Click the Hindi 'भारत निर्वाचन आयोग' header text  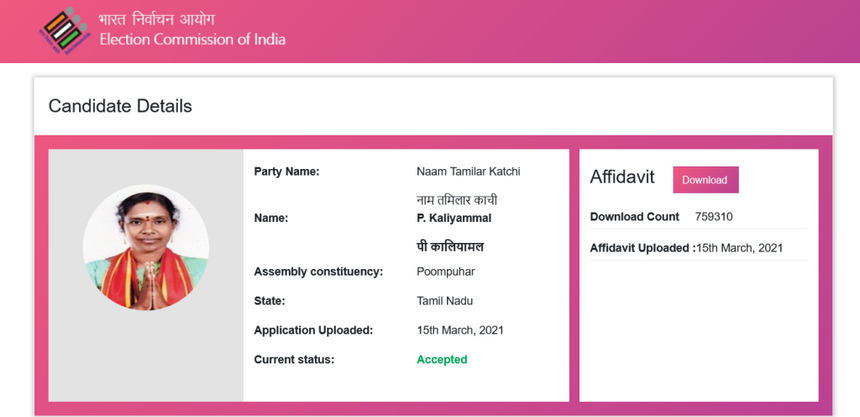coord(156,19)
